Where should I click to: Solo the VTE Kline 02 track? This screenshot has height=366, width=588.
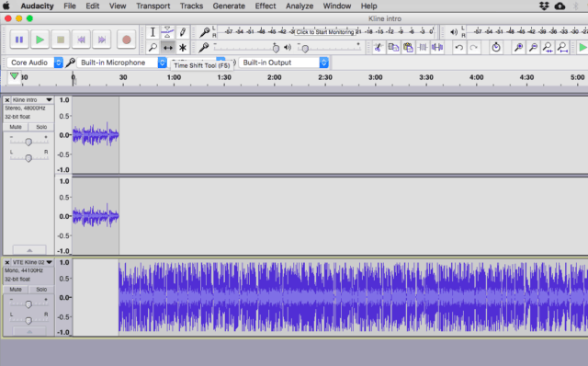(x=41, y=290)
